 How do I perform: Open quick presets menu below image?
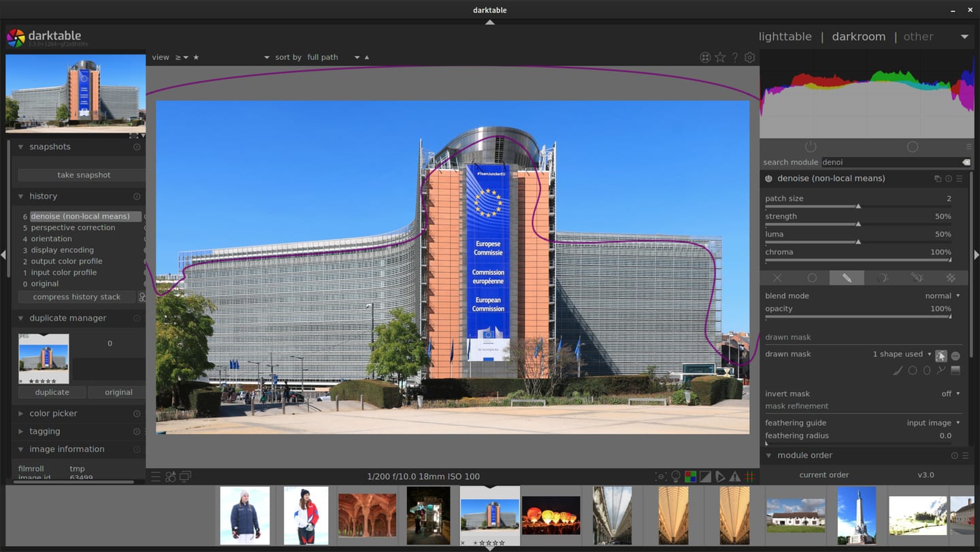[156, 476]
